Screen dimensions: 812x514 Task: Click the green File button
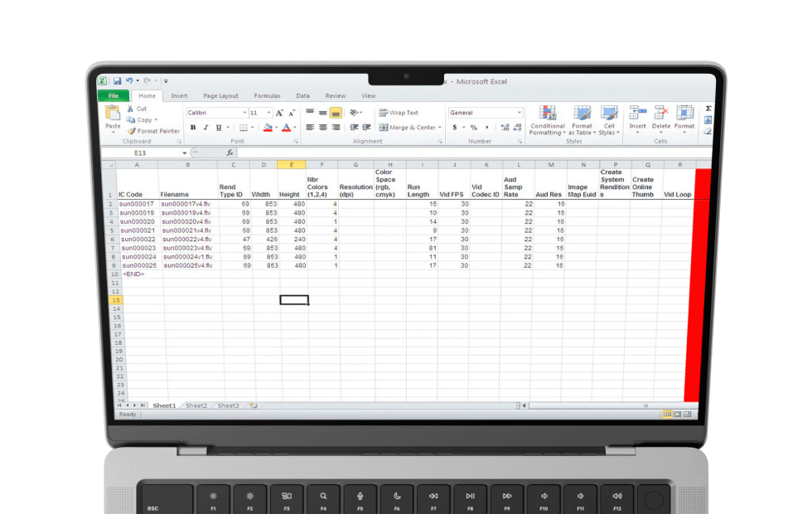[x=114, y=96]
